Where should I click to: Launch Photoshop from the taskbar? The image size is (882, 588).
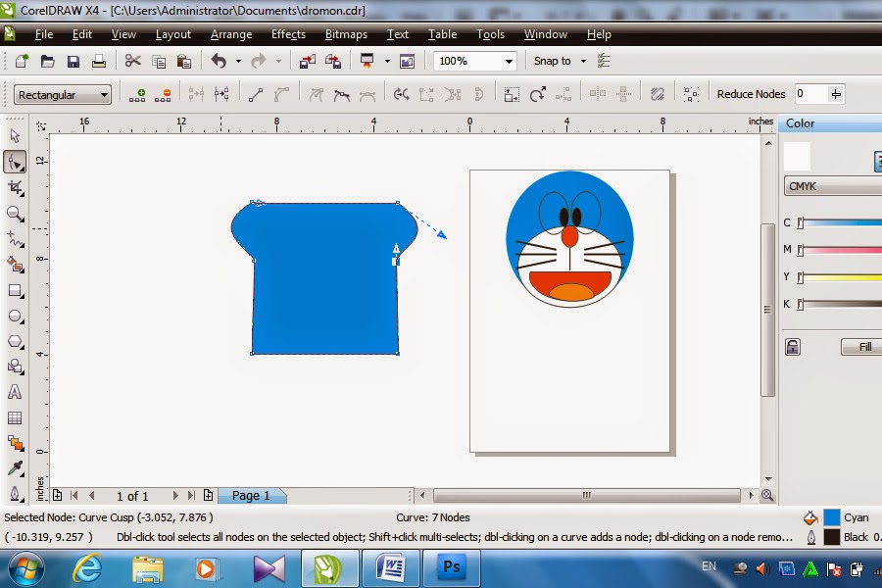(x=451, y=566)
